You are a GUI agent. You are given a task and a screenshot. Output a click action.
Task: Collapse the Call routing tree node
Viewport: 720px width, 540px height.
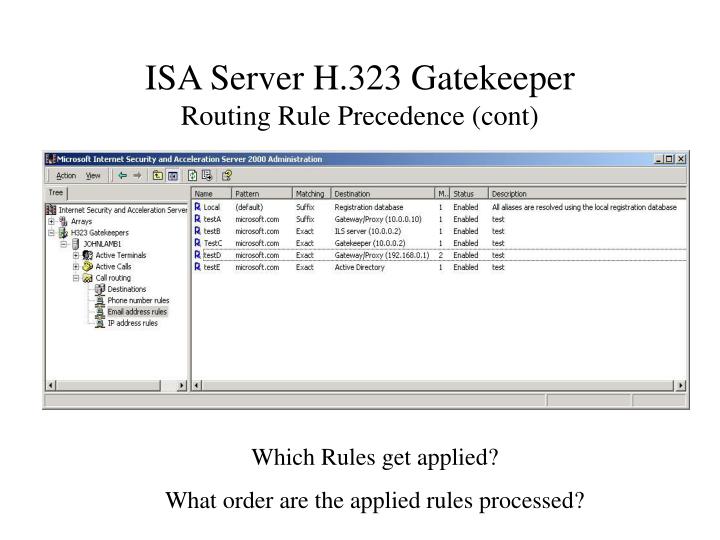coord(76,278)
